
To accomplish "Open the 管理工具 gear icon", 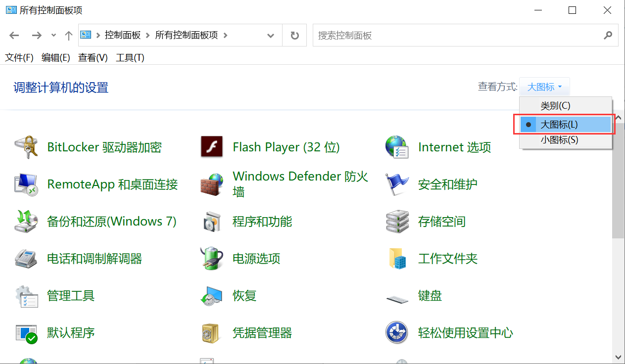I will pos(26,296).
